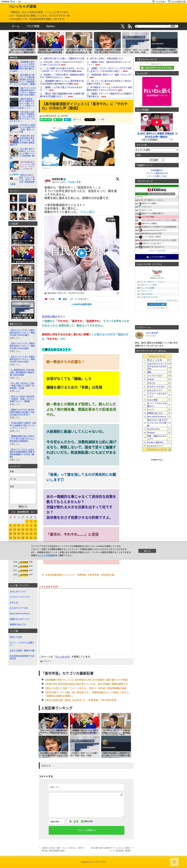Image resolution: width=187 pixels, height=868 pixels.
Task: Select the ポイント tab in ranking widget
Action: [x=155, y=194]
